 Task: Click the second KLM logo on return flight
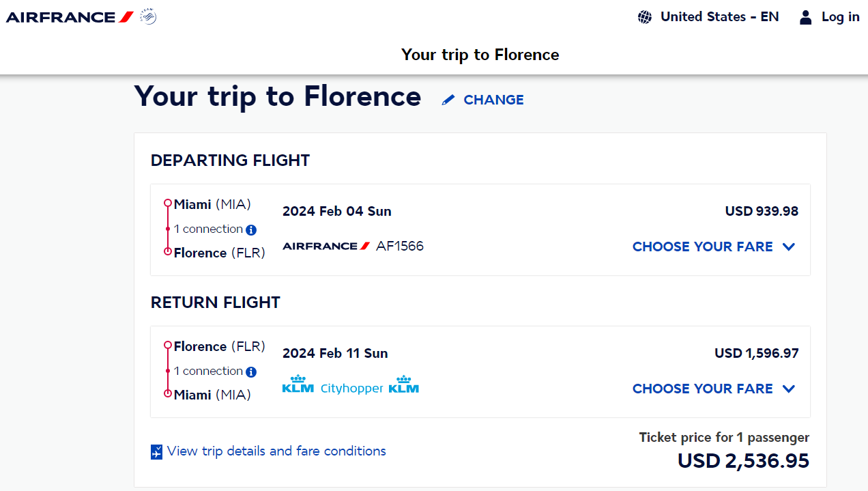[404, 384]
